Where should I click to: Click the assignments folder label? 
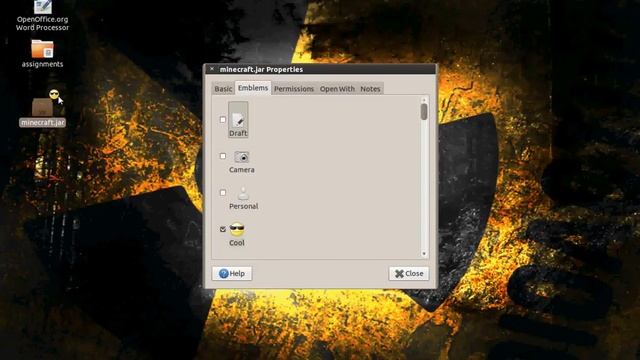pos(42,64)
